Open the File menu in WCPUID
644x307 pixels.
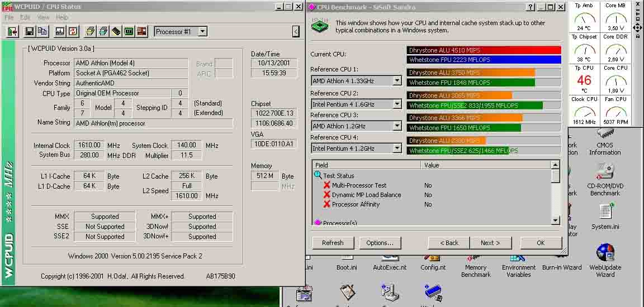(x=10, y=17)
